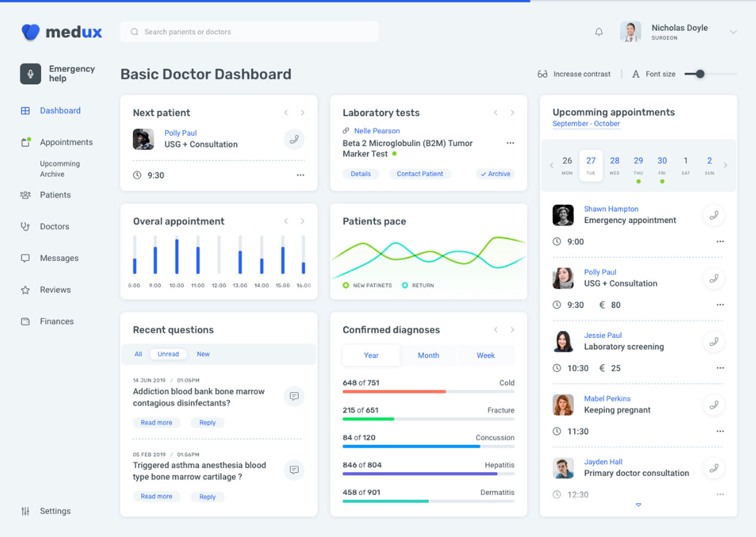Screen dimensions: 756x537
Task: Call Mabel Perkins via phone icon
Action: (714, 405)
